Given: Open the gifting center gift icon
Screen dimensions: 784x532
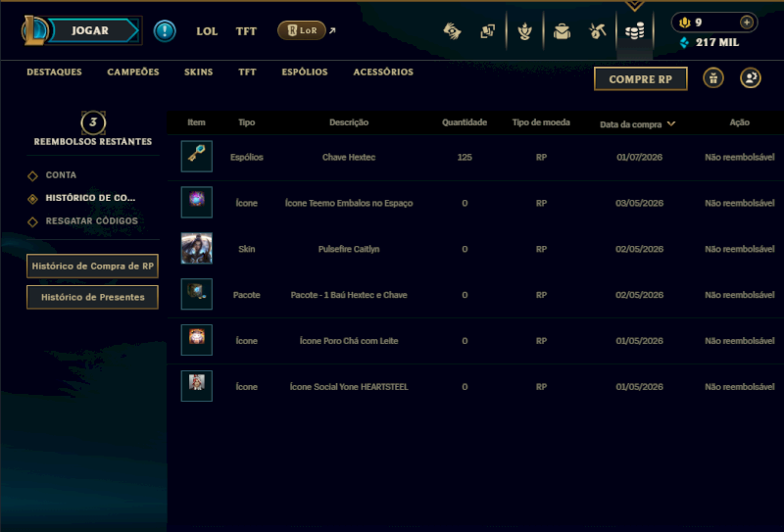Looking at the screenshot, I should click(713, 78).
